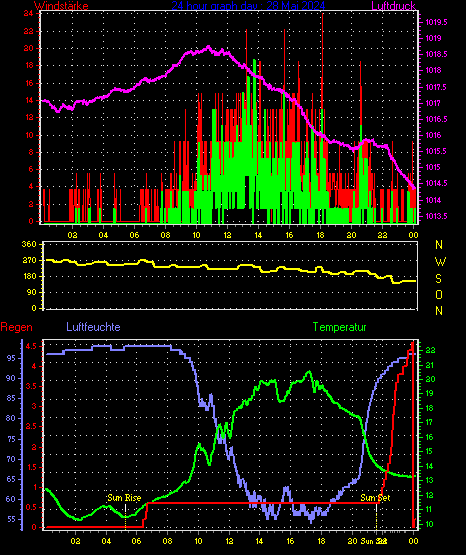
Task: Click the 10 temperature axis value
Action: pos(429,524)
